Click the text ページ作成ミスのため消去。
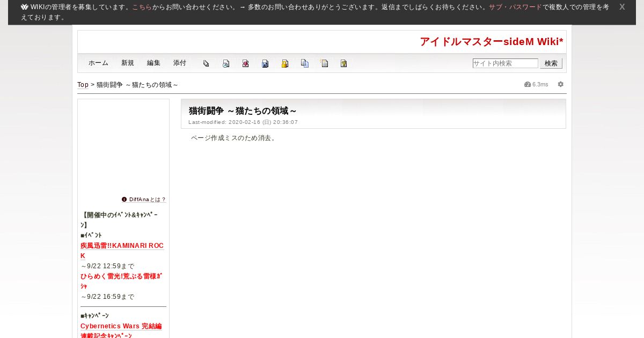This screenshot has width=644, height=338. (234, 138)
